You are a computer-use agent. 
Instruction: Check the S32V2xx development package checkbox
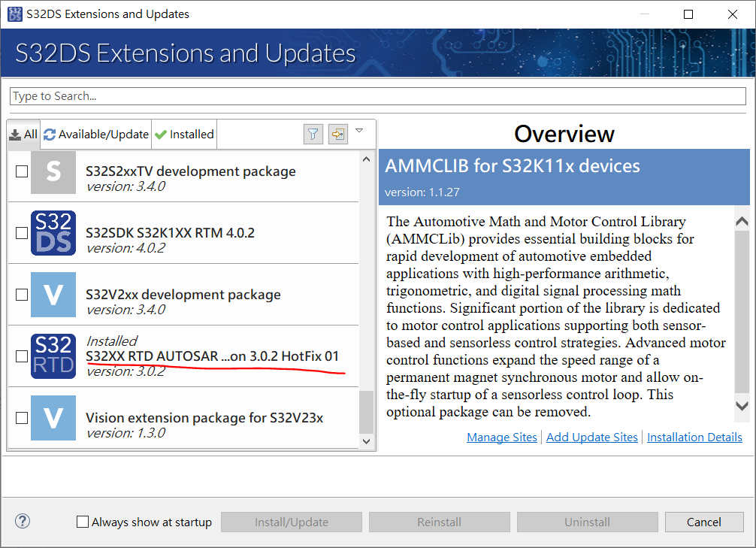click(22, 295)
